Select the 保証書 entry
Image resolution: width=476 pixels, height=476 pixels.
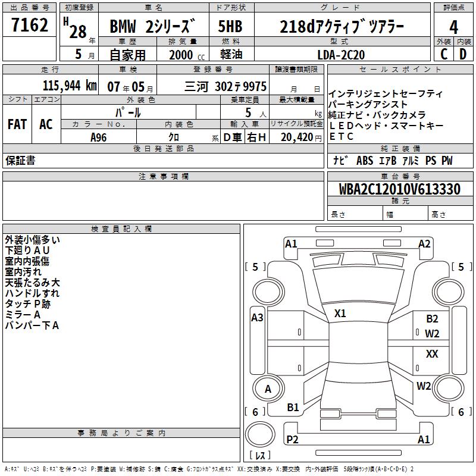[20, 160]
